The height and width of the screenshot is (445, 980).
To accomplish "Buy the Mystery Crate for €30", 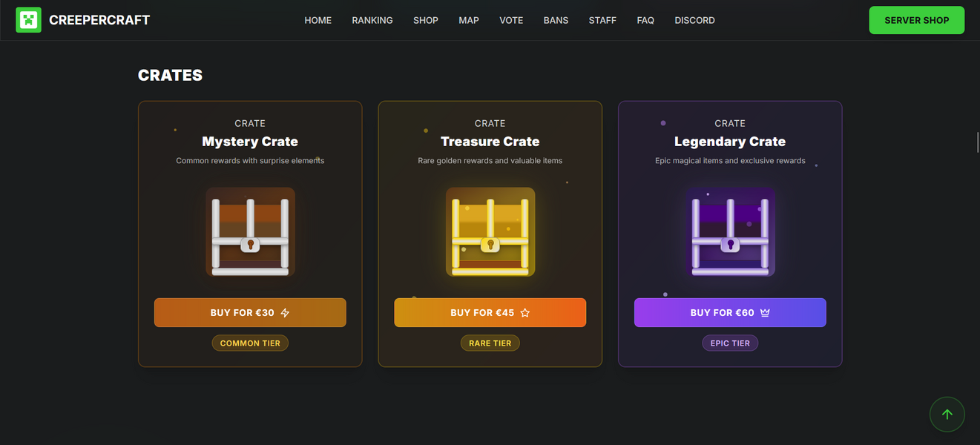I will point(250,313).
